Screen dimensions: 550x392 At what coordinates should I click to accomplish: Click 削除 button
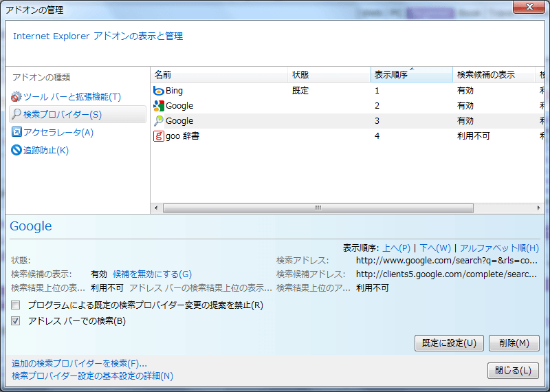point(514,343)
